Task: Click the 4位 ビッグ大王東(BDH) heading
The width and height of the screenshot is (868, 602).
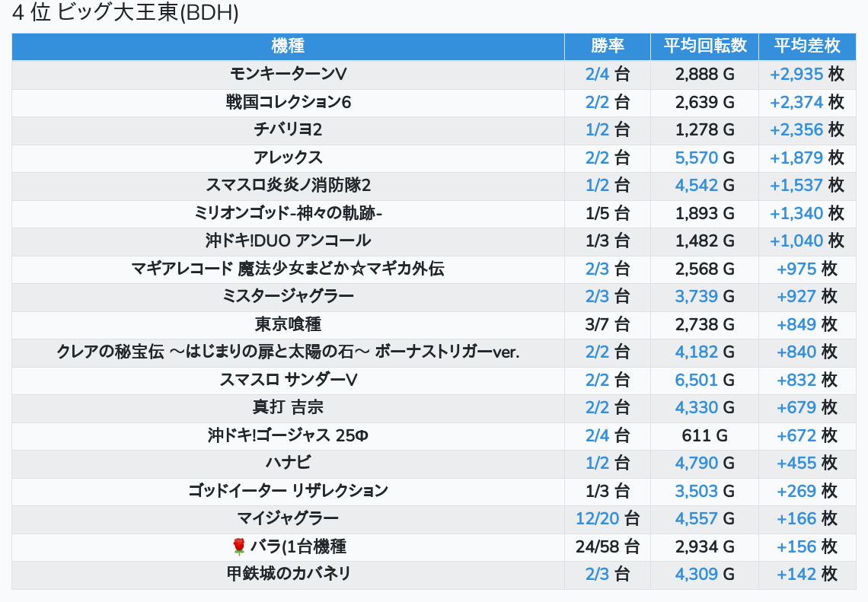Action: click(x=125, y=13)
